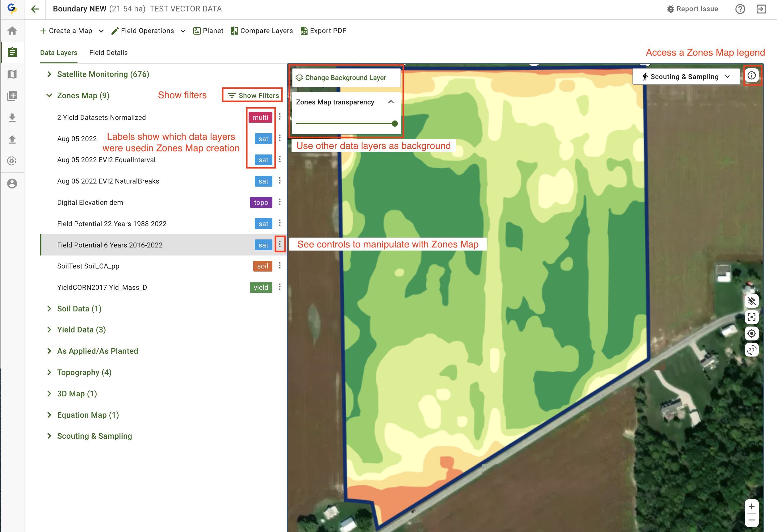This screenshot has width=777, height=532.
Task: Select the Digital Elevation dem layer
Action: pos(90,202)
